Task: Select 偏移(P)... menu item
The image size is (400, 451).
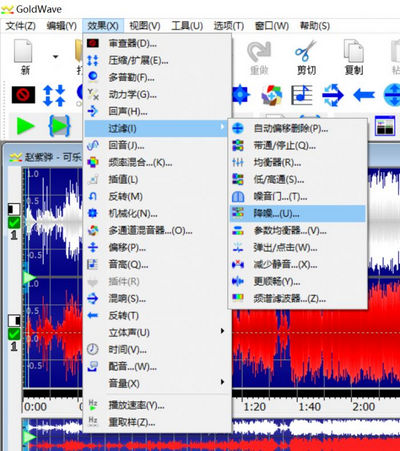Action: coord(157,247)
